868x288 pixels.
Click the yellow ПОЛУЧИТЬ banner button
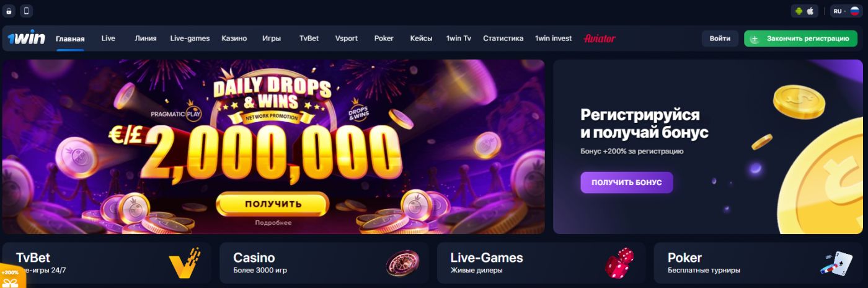(x=273, y=204)
